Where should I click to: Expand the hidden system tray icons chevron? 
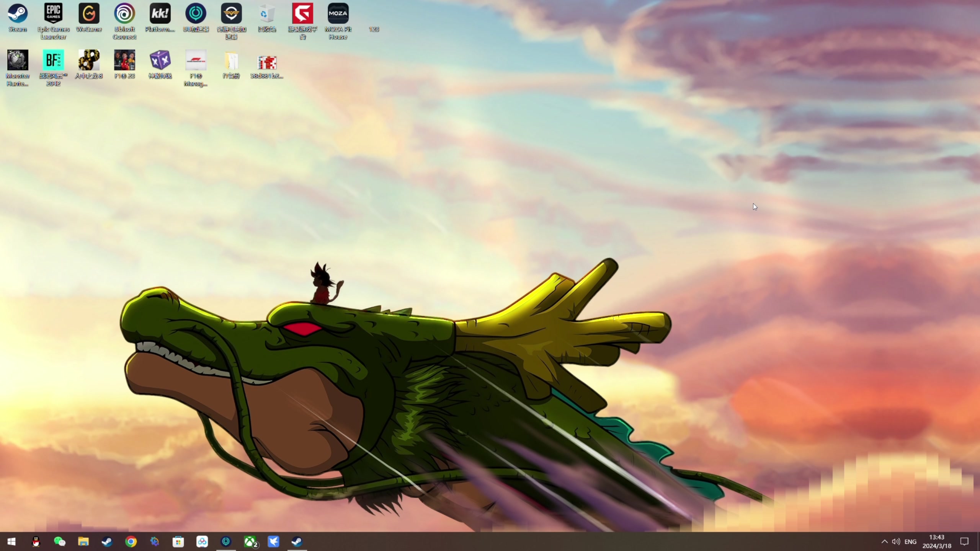tap(884, 541)
